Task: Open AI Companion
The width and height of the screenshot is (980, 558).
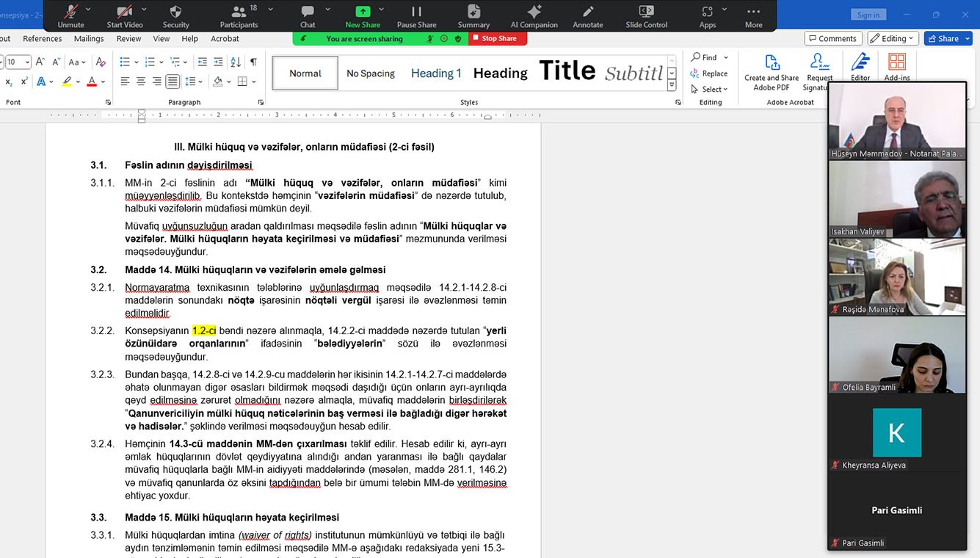Action: (x=534, y=15)
